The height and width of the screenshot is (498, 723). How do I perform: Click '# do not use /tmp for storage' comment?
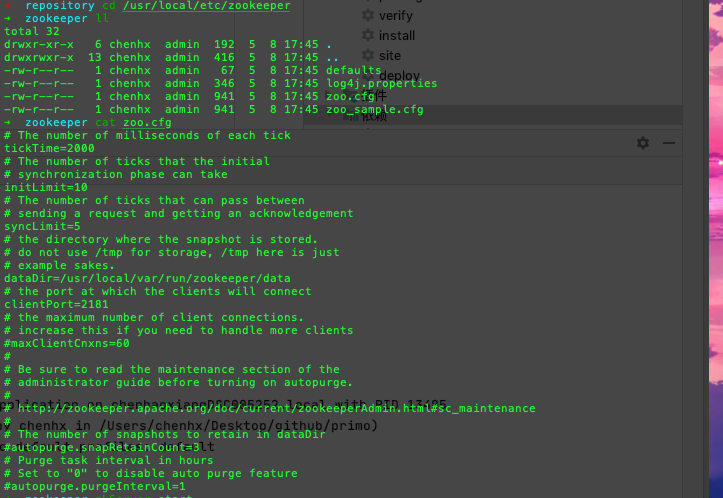pyautogui.click(x=172, y=252)
